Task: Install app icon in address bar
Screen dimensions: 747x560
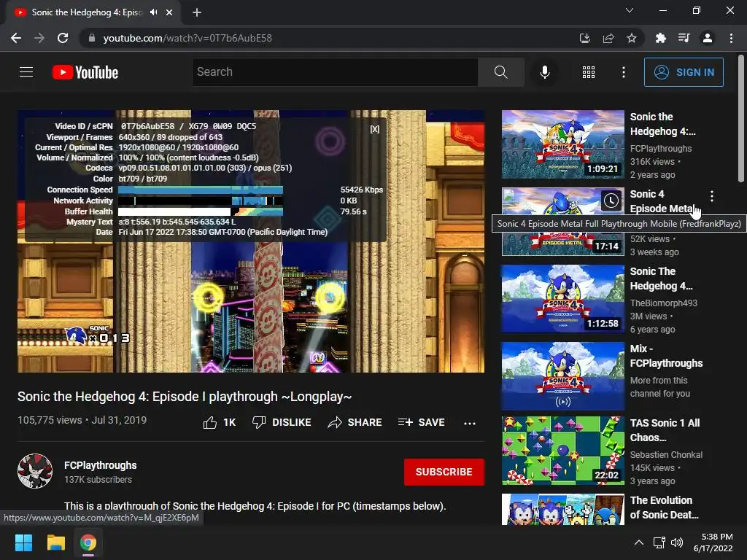Action: point(584,38)
